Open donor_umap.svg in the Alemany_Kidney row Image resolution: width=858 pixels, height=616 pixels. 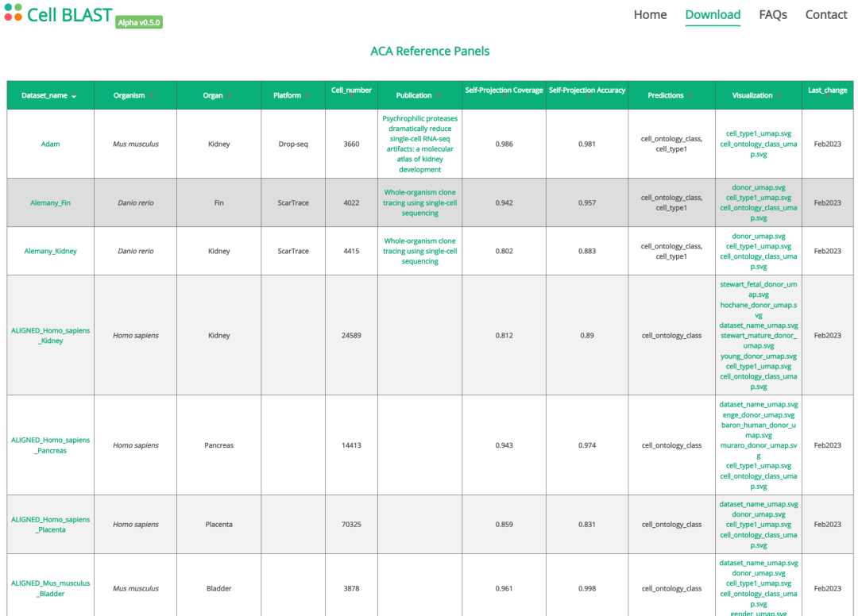(759, 236)
